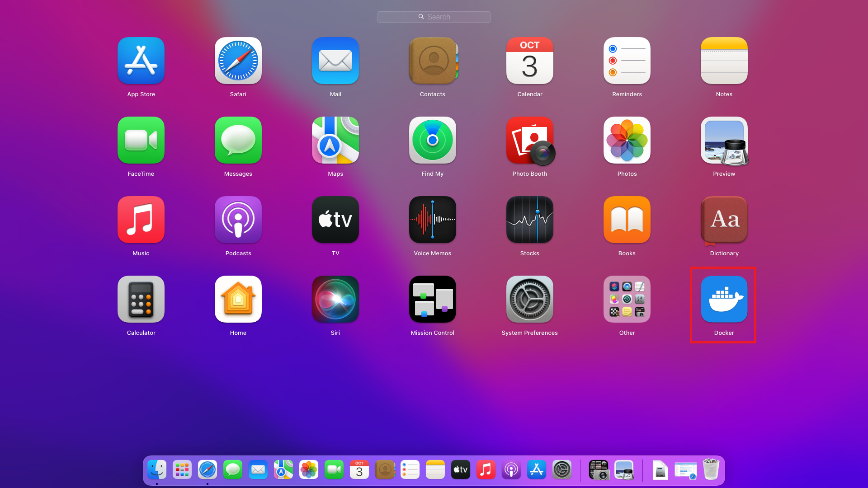
Task: Launch the Podcasts app from grid
Action: tap(238, 220)
